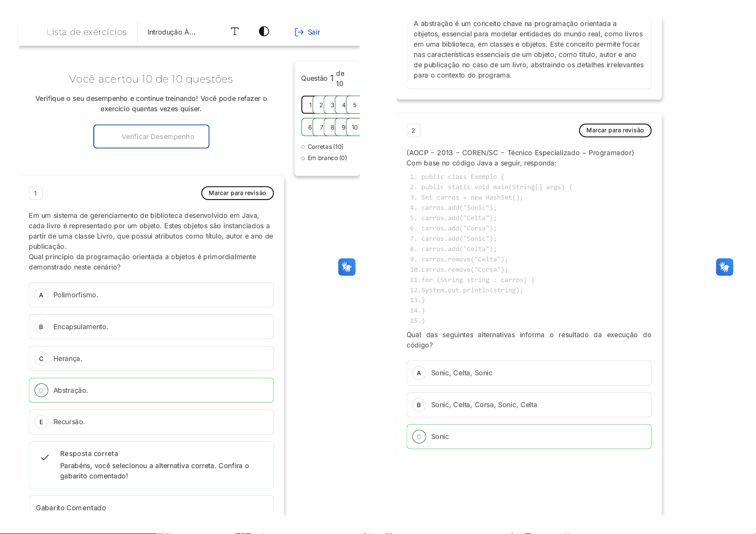Select option D Abstração

(x=151, y=391)
